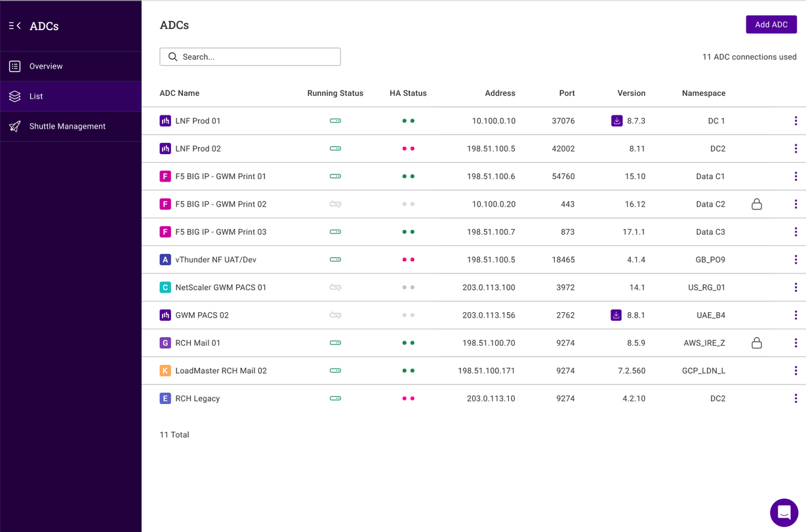806x532 pixels.
Task: Click the '11 Total' count text
Action: click(x=174, y=435)
